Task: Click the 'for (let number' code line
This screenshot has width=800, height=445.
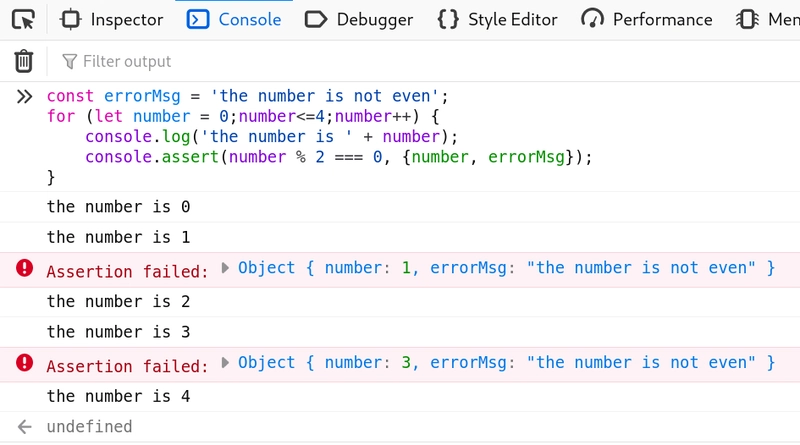Action: (243, 116)
